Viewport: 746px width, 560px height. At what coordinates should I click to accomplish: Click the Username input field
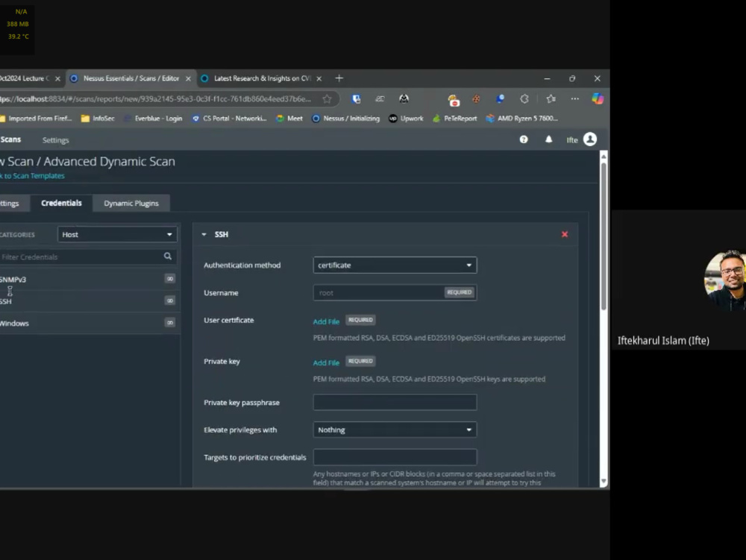click(x=395, y=293)
